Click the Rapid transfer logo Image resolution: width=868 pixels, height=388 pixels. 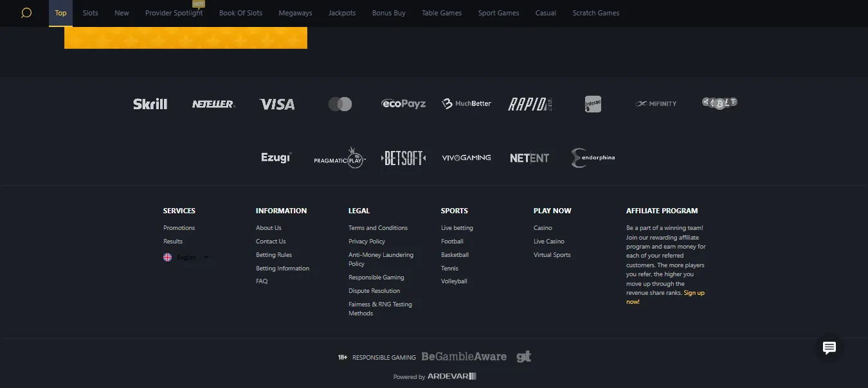point(530,104)
